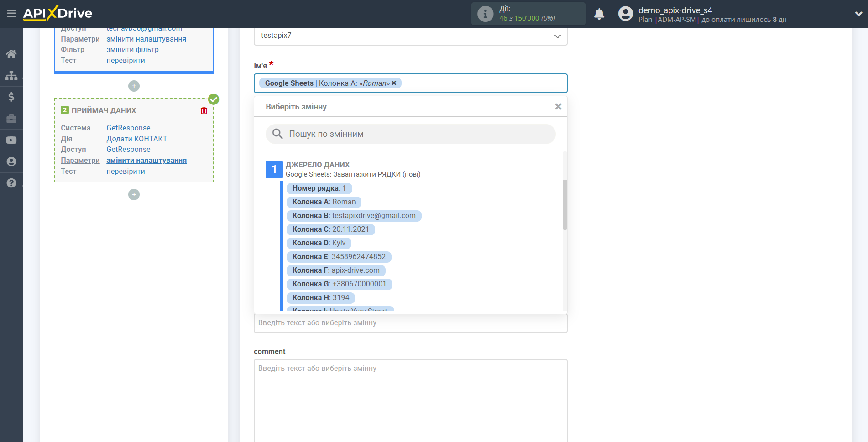Open the home sidebar icon

[x=11, y=54]
